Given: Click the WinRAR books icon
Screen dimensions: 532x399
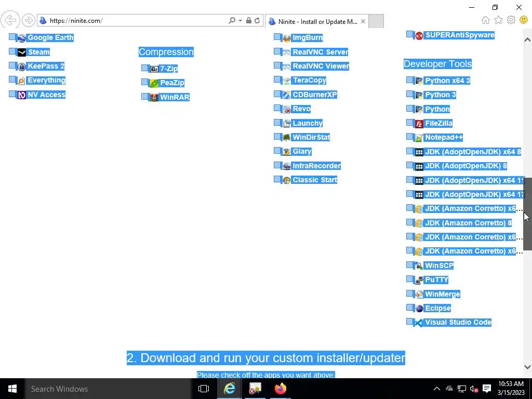Looking at the screenshot, I should [154, 97].
